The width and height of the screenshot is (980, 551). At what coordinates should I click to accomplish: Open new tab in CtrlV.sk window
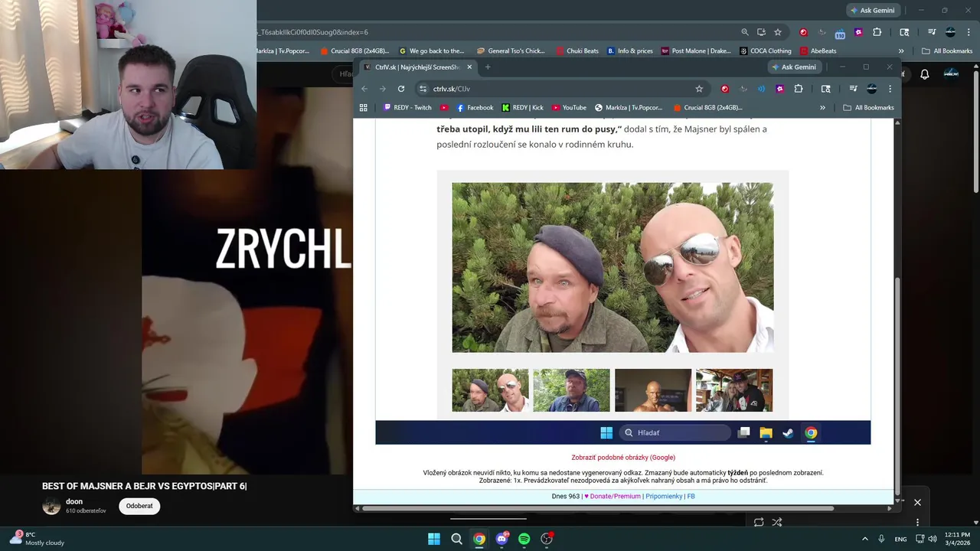coord(488,67)
